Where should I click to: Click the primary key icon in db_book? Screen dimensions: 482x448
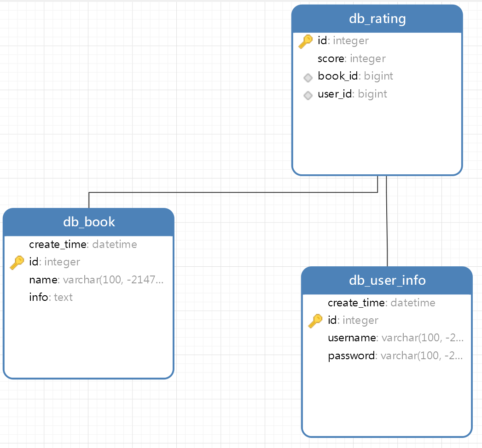click(17, 263)
